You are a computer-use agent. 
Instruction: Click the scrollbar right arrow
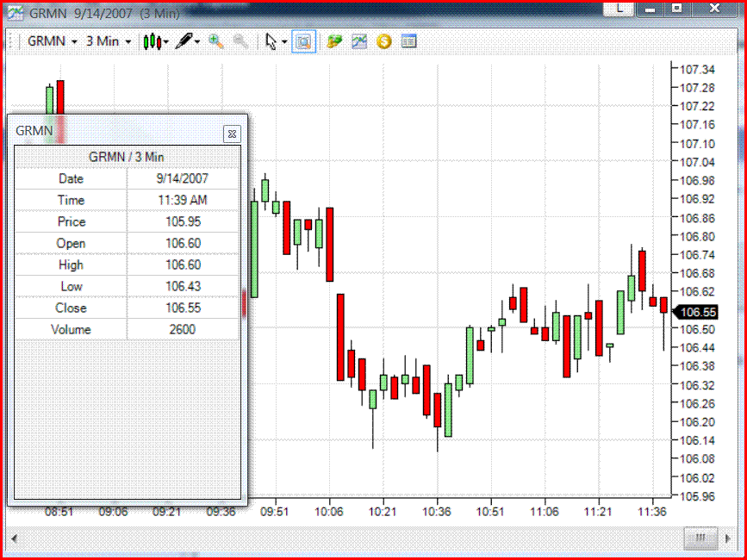click(728, 538)
